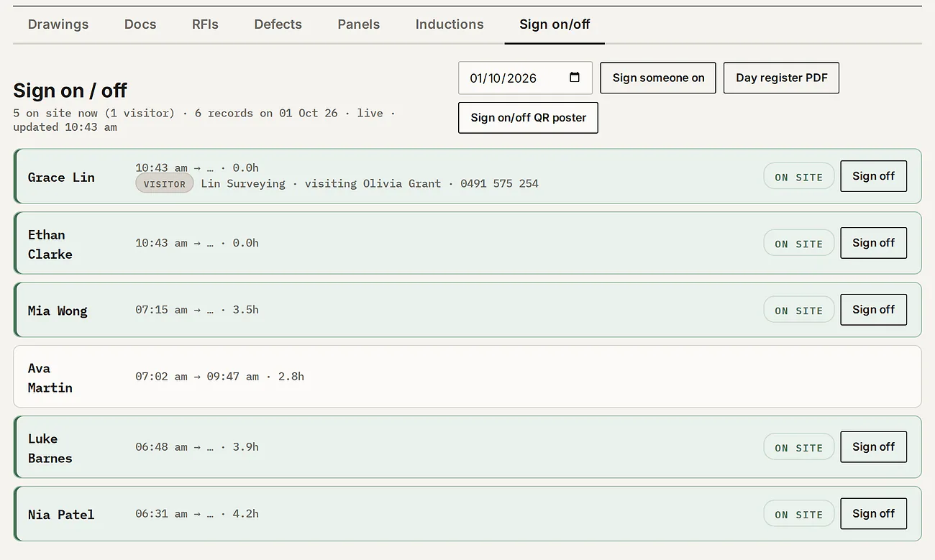Image resolution: width=935 pixels, height=560 pixels.
Task: Click Ava Martin's time 07:02 am → 09:47 am
Action: coord(197,377)
